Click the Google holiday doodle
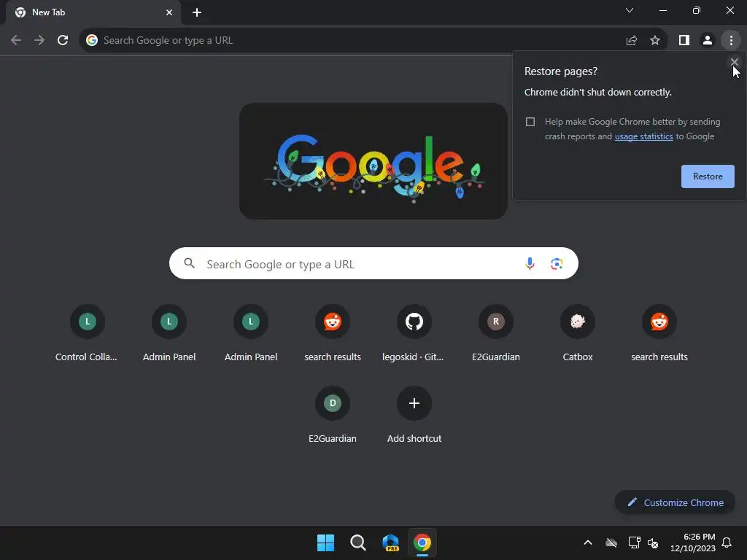The image size is (747, 560). 373,161
